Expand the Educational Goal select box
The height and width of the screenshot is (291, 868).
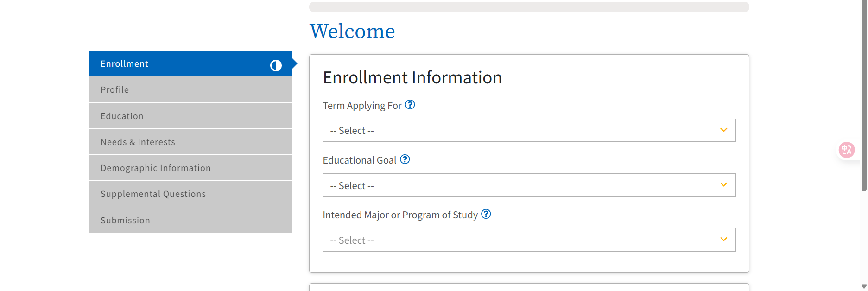[529, 185]
